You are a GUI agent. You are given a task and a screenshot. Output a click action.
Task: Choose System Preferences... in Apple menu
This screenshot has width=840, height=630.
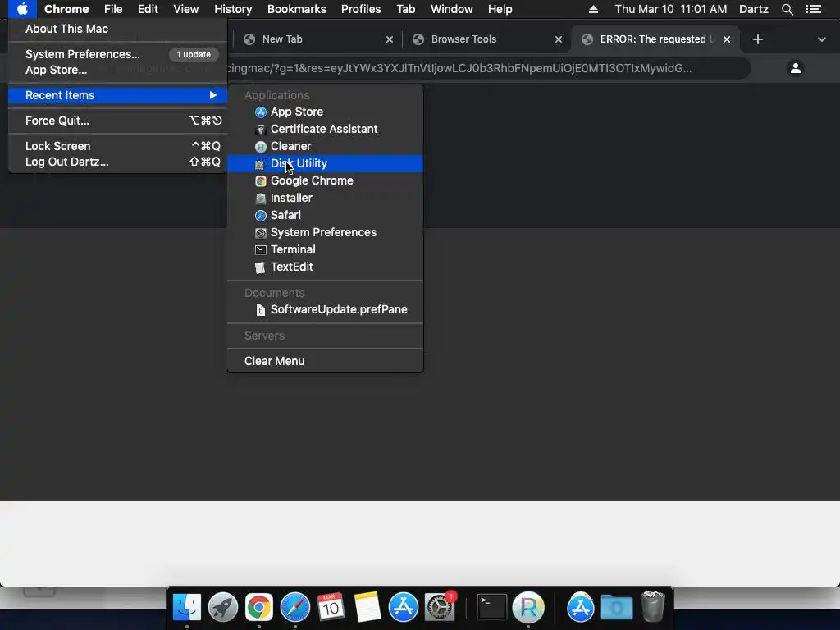point(118,54)
